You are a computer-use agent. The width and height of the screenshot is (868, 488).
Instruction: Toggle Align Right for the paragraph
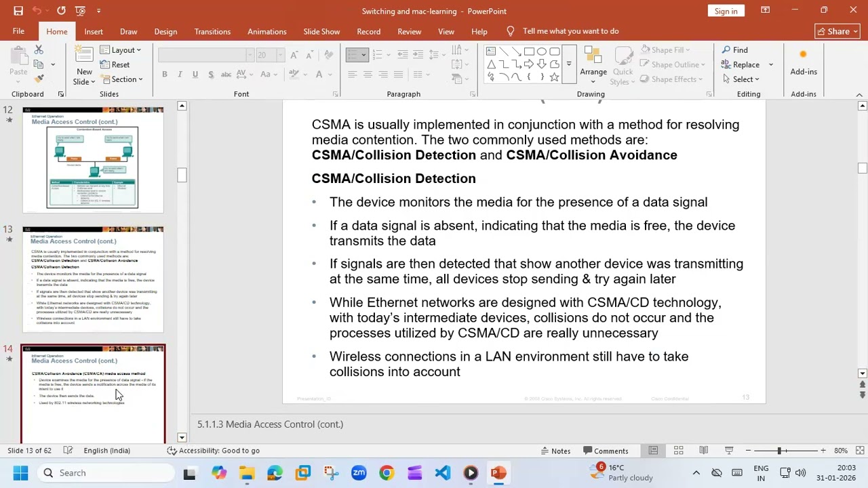coord(383,75)
